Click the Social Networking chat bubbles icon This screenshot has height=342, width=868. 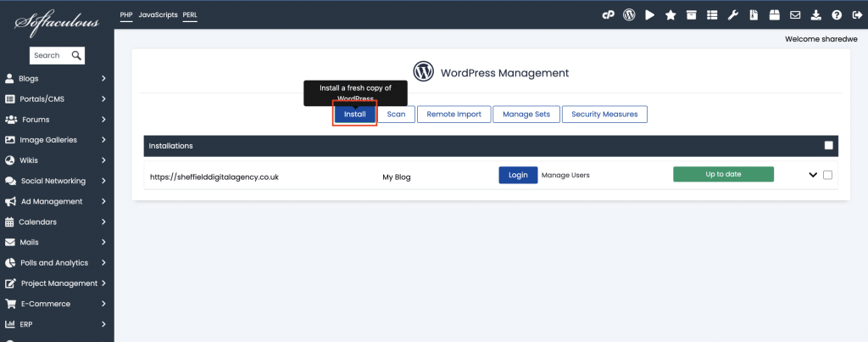tap(10, 182)
